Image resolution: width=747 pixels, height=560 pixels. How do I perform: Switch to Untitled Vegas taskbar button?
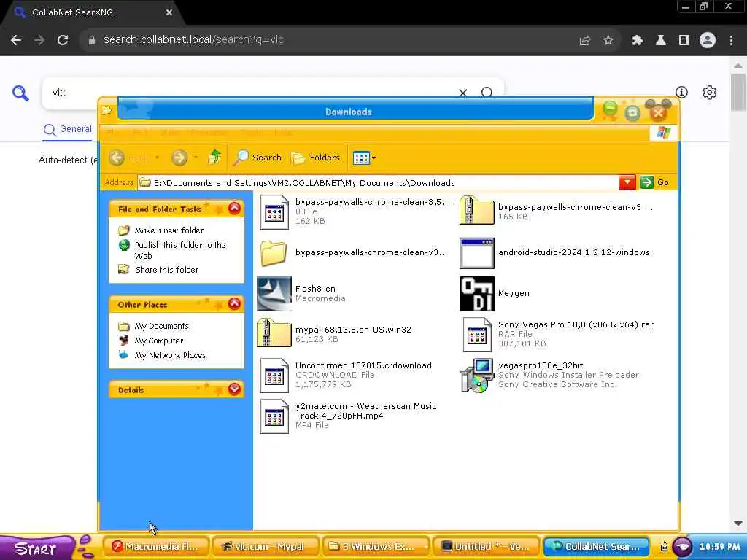(485, 547)
